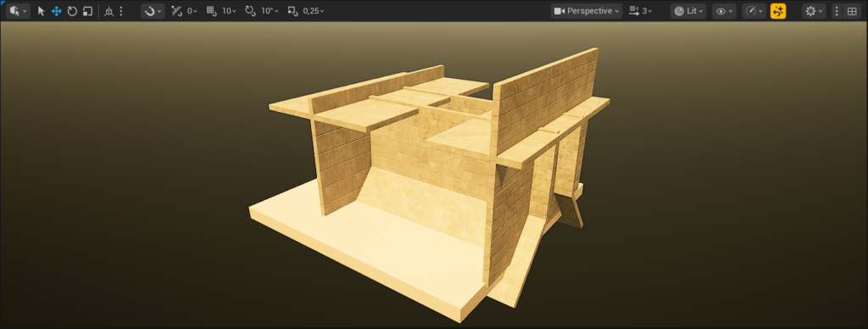The width and height of the screenshot is (868, 329).
Task: Toggle rotation snapping icon
Action: click(x=250, y=11)
